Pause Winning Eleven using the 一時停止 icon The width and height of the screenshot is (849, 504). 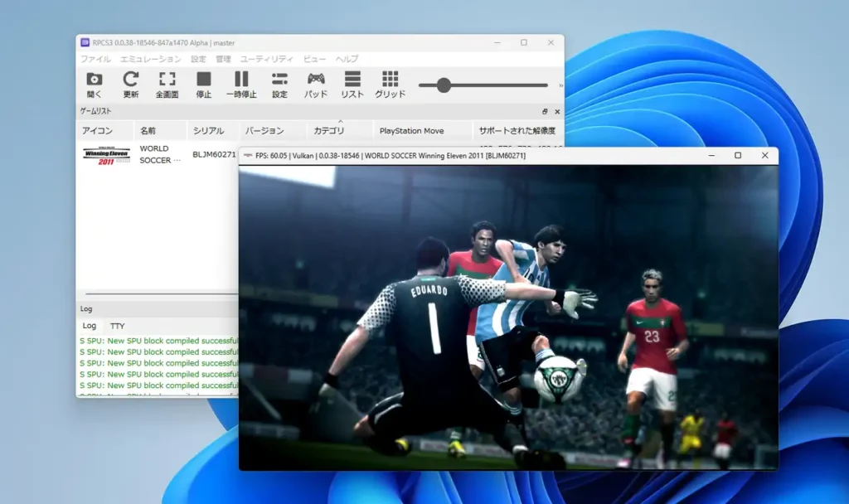click(x=242, y=84)
